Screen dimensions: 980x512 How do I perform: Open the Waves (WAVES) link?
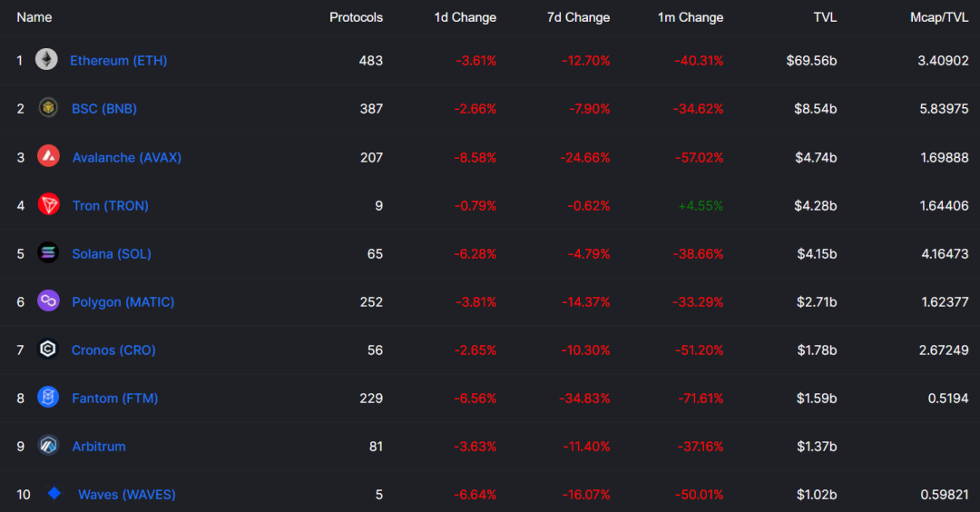[x=126, y=495]
